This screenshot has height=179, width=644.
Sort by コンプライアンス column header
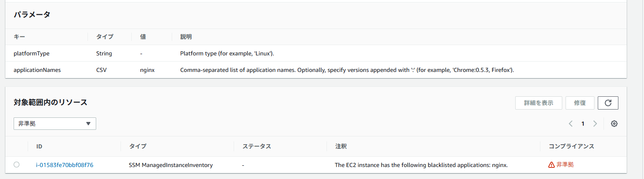tap(571, 146)
